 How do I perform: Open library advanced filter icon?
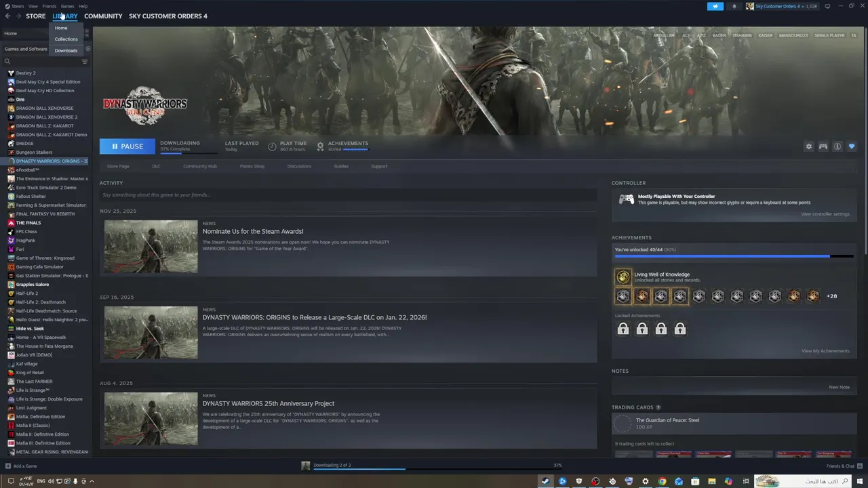[x=85, y=62]
